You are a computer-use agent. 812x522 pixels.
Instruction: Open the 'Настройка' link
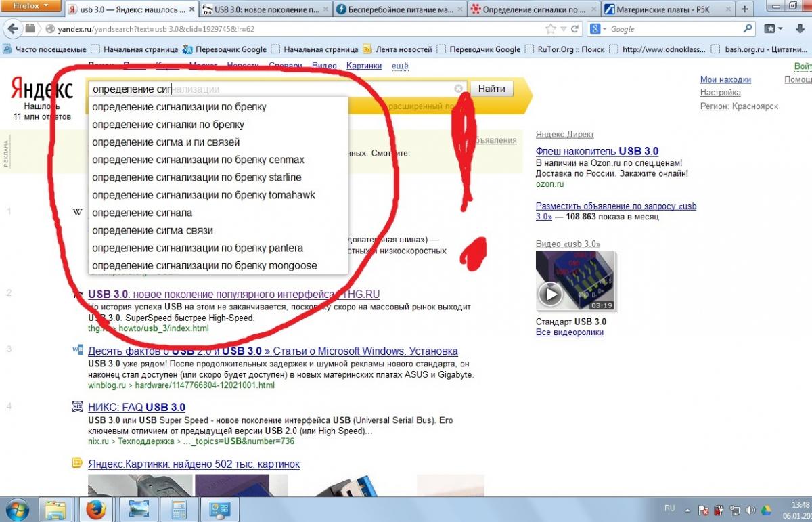(720, 92)
